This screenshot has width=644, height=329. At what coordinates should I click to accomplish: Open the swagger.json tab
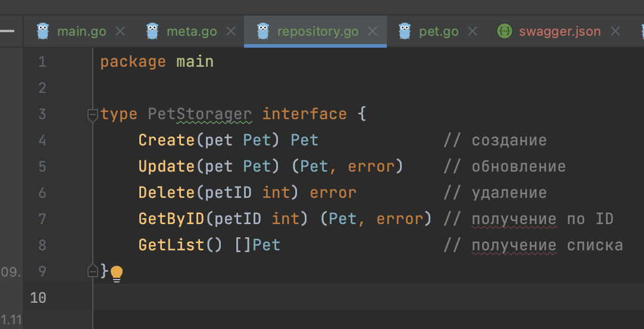[x=559, y=32]
